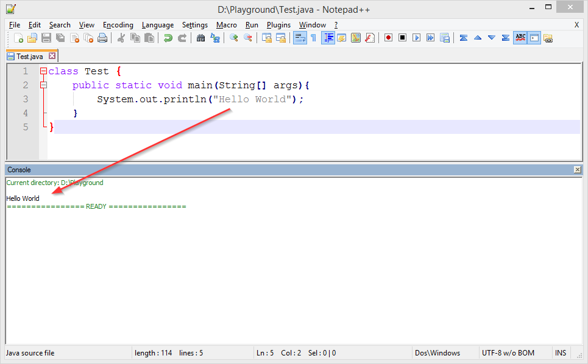Screen dimensions: 588x364
Task: Redo the action with the gray arrow
Action: tap(182, 38)
